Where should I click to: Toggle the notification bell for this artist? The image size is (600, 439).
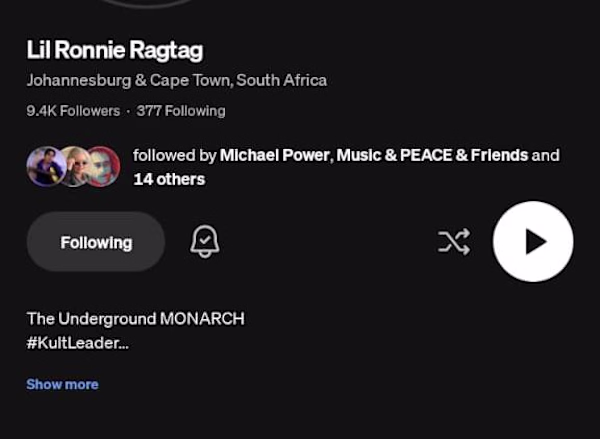205,242
